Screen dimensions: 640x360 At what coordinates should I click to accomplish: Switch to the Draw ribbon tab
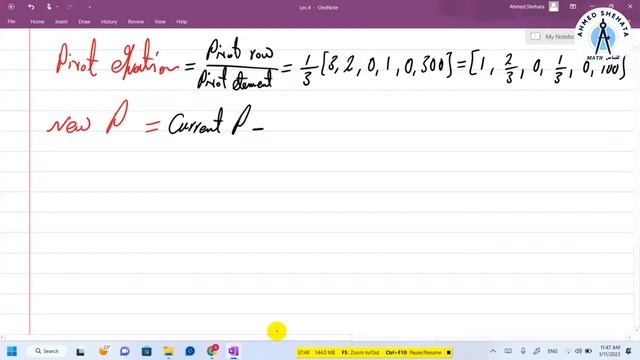[84, 22]
